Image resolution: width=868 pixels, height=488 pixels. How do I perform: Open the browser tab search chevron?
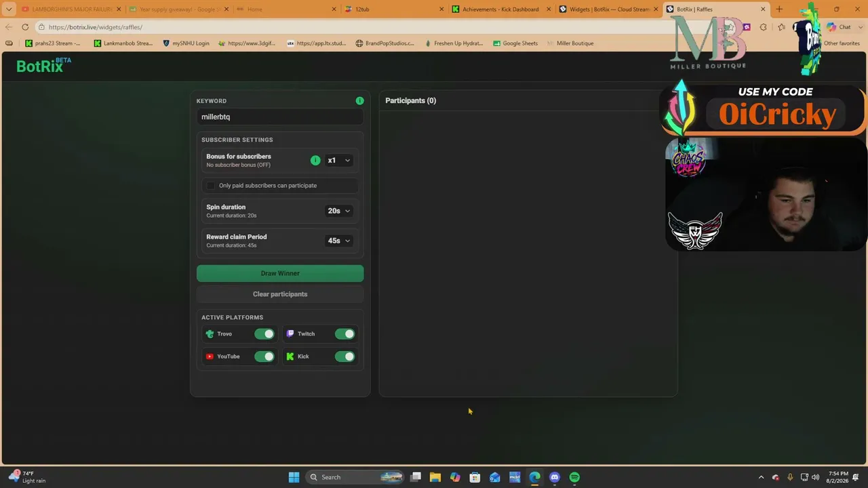pos(9,9)
